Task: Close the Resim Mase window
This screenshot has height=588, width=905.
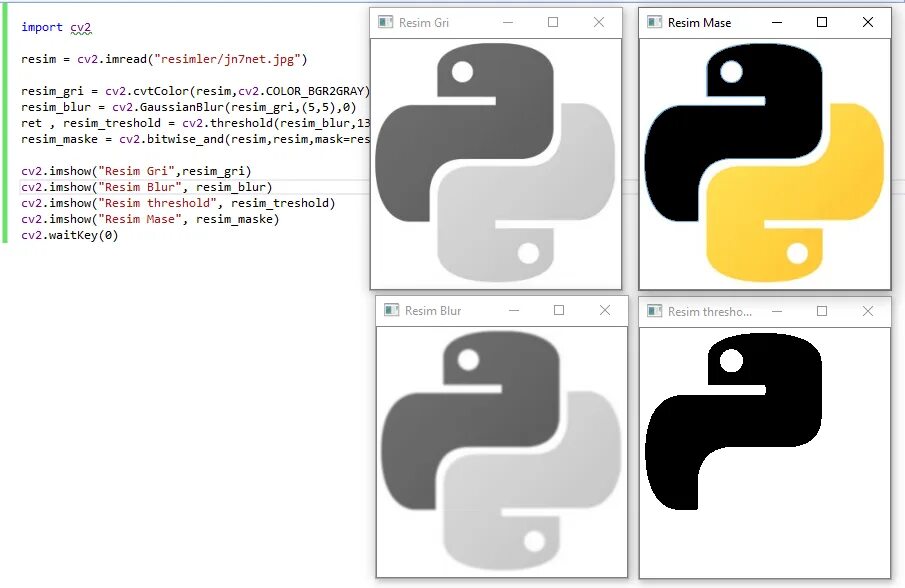Action: coord(867,23)
